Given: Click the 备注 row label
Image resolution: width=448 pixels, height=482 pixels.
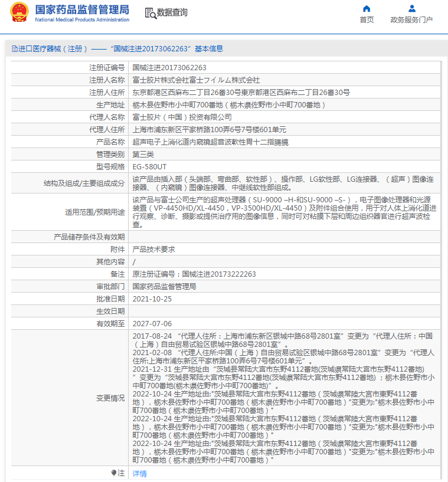Looking at the screenshot, I should point(117,274).
